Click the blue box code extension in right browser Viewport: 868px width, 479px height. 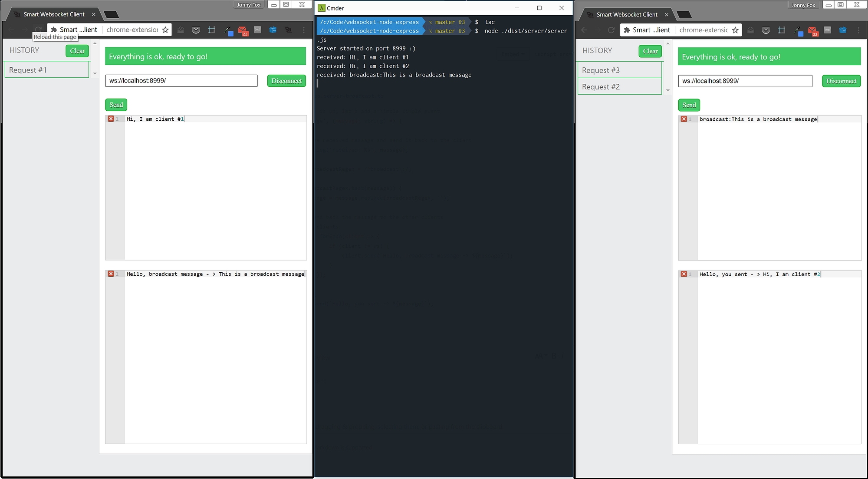click(843, 30)
